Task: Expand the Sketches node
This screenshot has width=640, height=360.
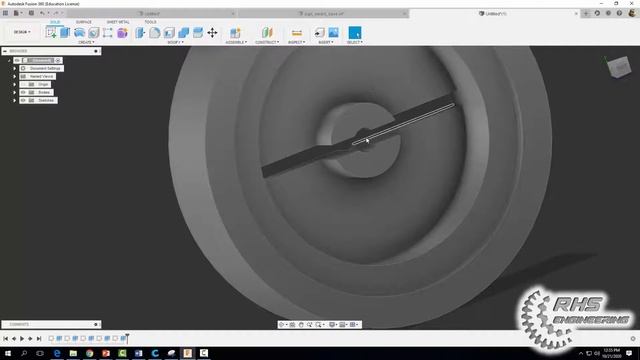Action: (x=14, y=100)
